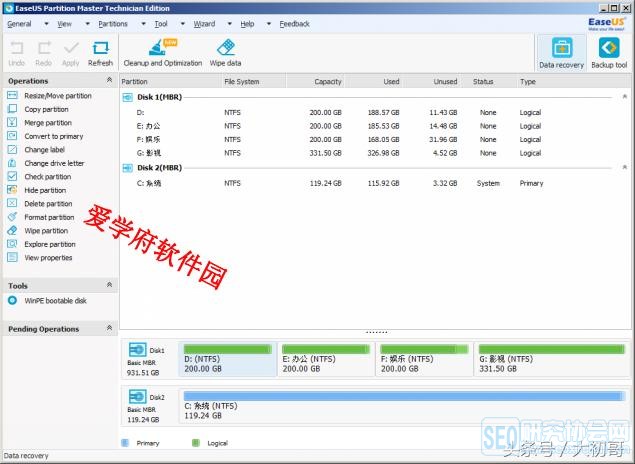Select the F: partition row in the table

[x=375, y=139]
